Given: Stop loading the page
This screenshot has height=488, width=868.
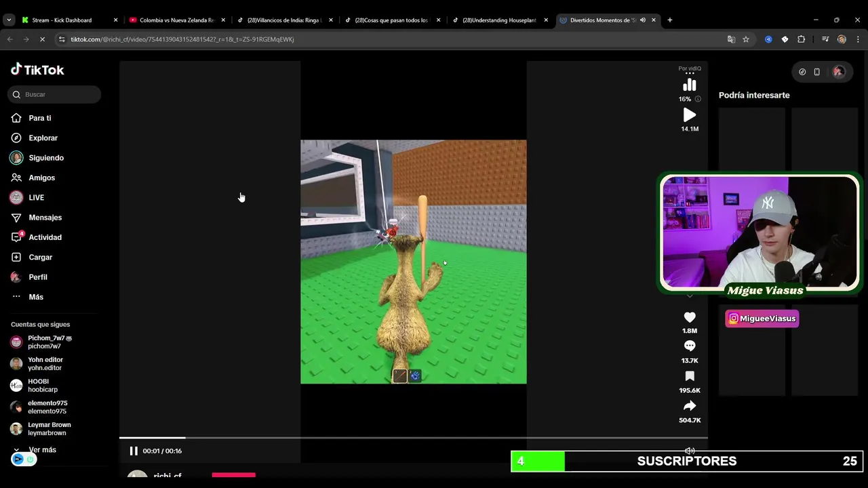Looking at the screenshot, I should click(42, 39).
